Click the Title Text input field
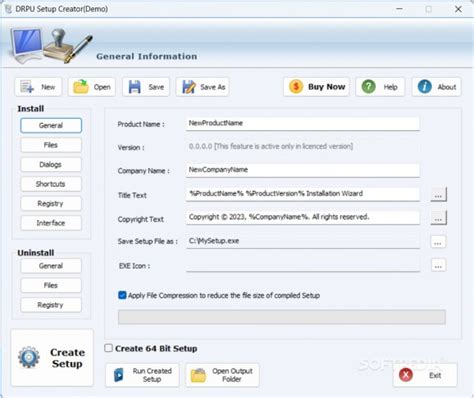This screenshot has width=474, height=398. point(303,194)
